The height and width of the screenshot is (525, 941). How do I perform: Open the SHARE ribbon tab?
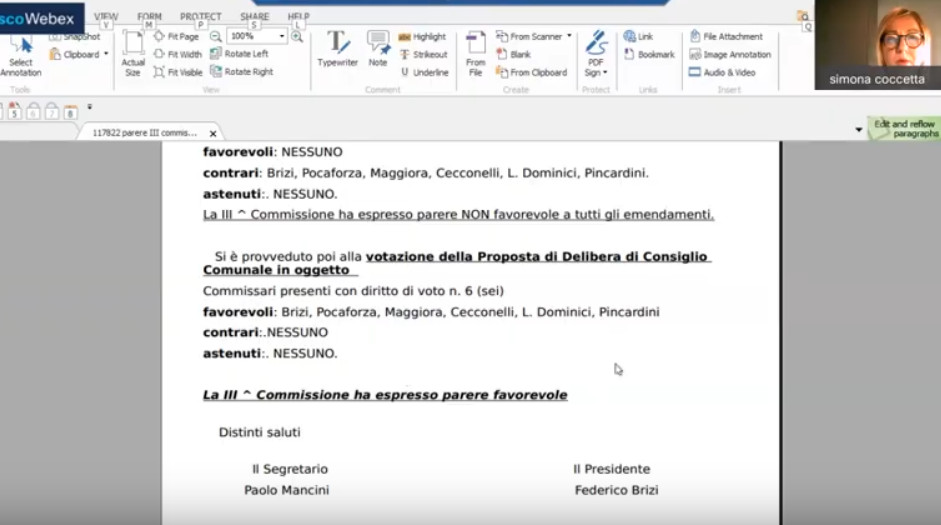(254, 17)
